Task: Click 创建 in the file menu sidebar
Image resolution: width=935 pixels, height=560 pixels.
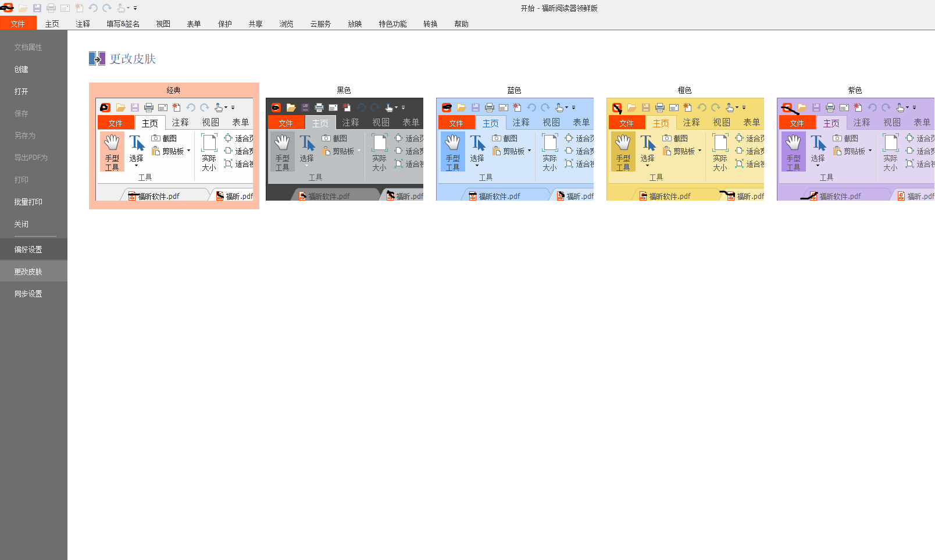Action: point(22,69)
